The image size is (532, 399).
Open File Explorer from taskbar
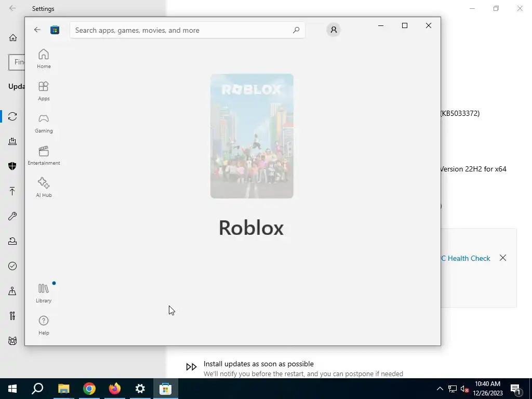click(63, 389)
